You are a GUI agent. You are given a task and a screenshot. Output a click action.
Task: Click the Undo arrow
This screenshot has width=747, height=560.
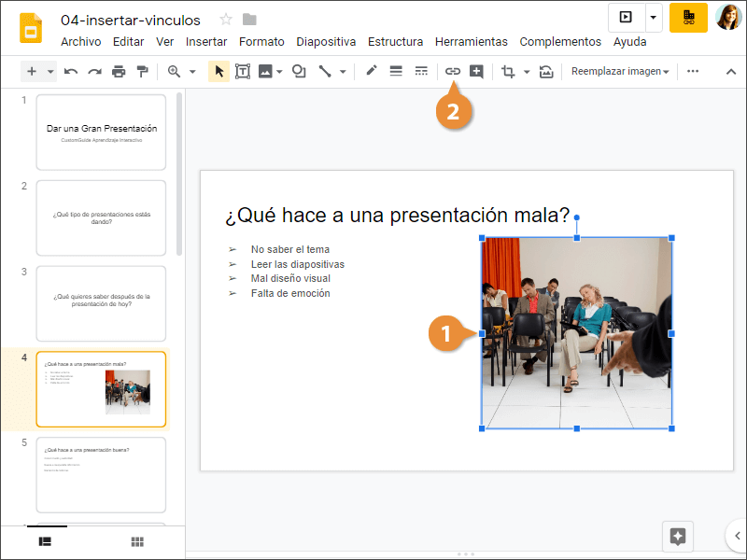(71, 71)
